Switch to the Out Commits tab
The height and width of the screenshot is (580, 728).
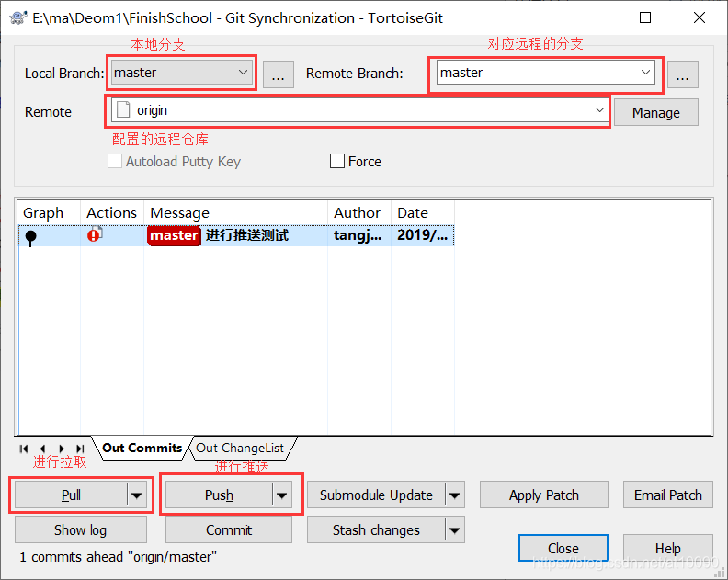(142, 449)
